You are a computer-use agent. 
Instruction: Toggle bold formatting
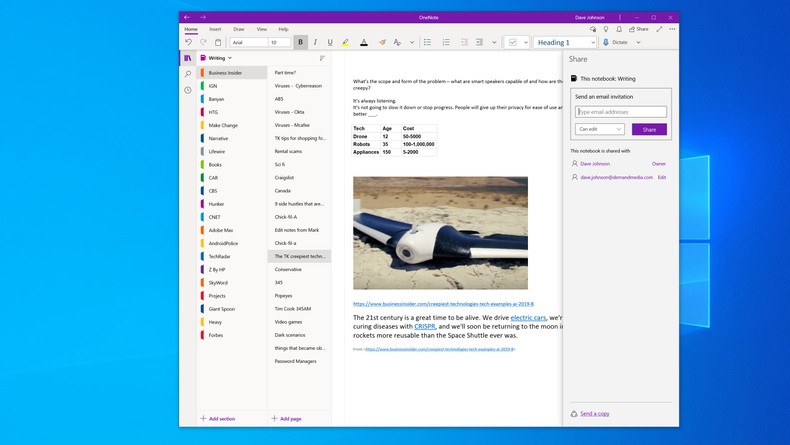pyautogui.click(x=300, y=42)
